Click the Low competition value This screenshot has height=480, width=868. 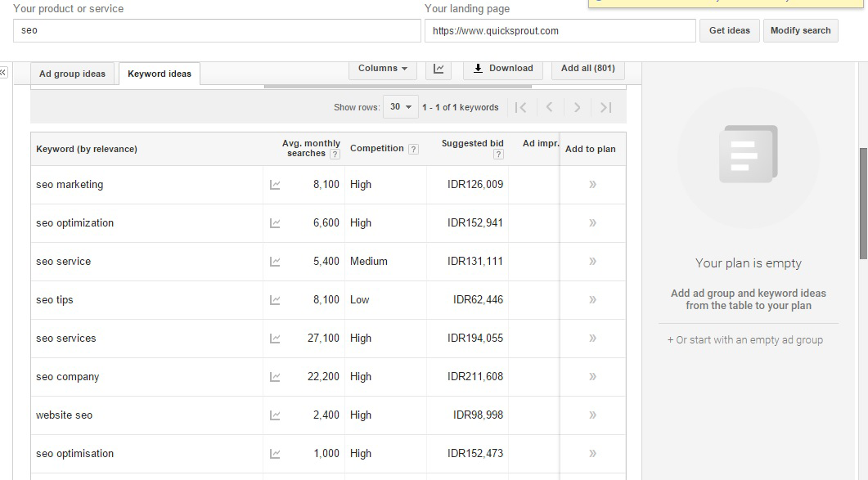pos(359,300)
